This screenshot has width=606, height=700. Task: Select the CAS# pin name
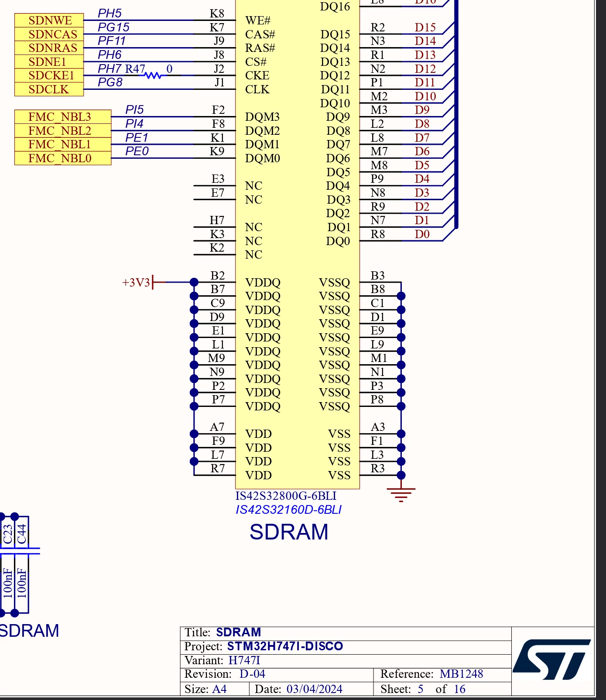tap(260, 34)
